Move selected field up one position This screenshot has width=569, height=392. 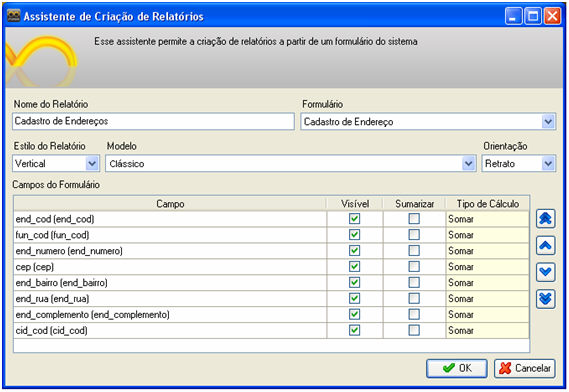545,245
